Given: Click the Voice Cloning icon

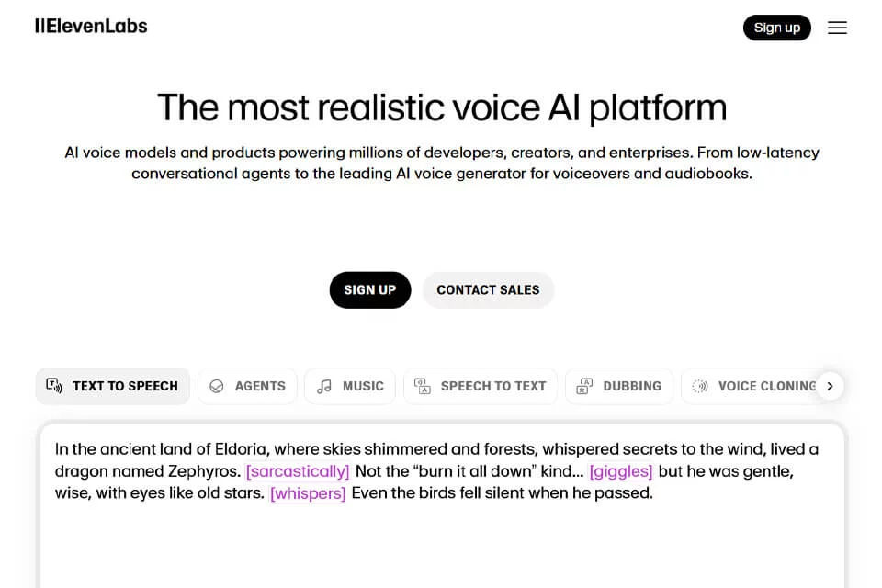Looking at the screenshot, I should click(x=700, y=386).
